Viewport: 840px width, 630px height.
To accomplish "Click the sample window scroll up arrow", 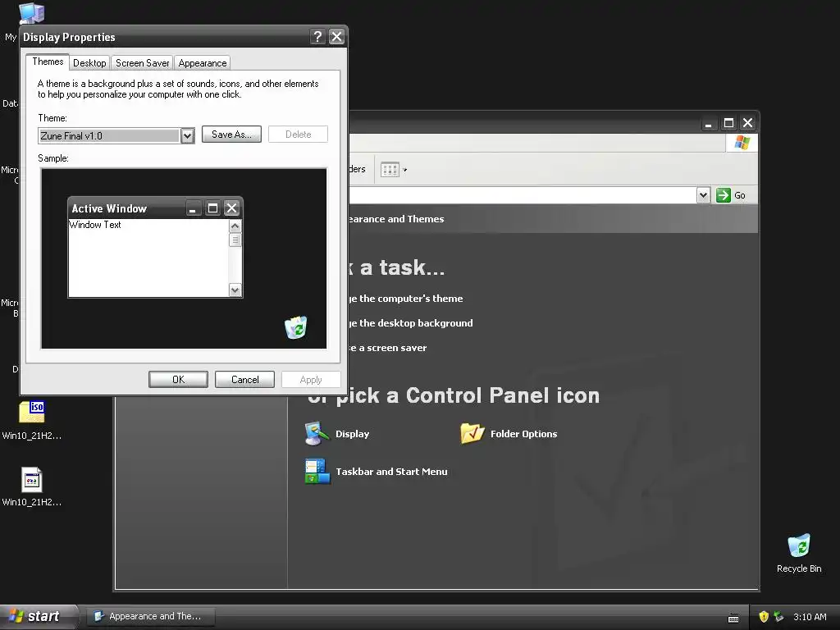I will [235, 226].
